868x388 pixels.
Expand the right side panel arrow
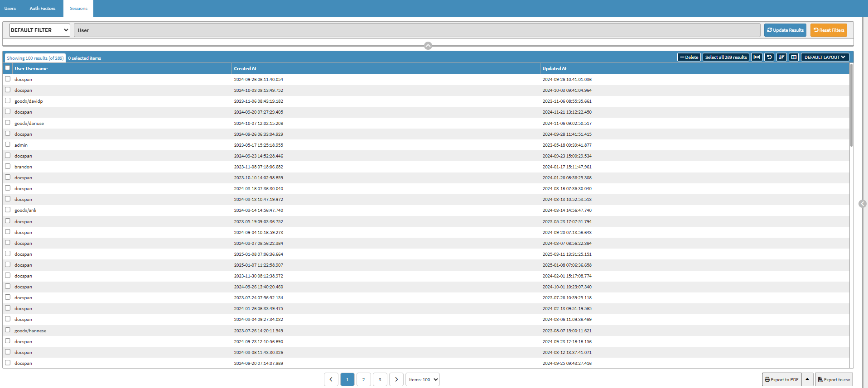click(862, 204)
